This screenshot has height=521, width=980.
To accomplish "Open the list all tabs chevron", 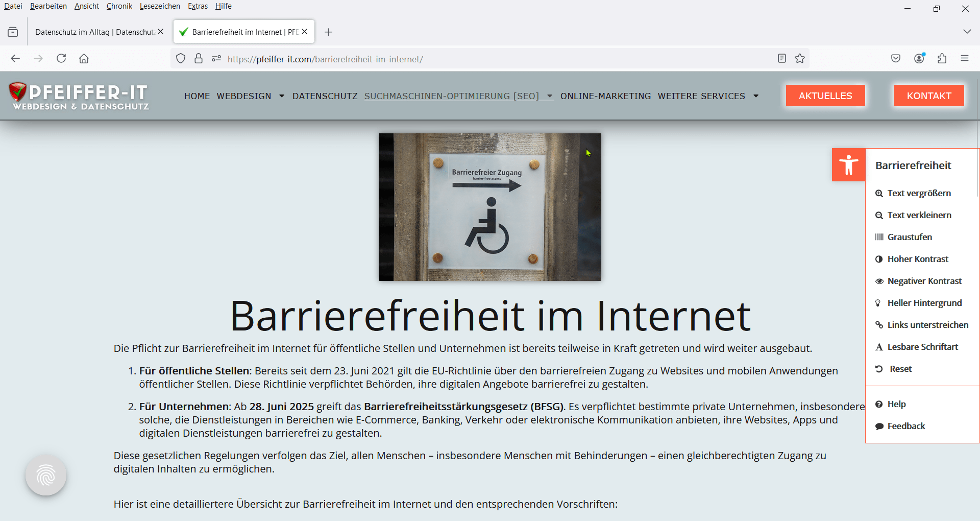I will [x=967, y=32].
